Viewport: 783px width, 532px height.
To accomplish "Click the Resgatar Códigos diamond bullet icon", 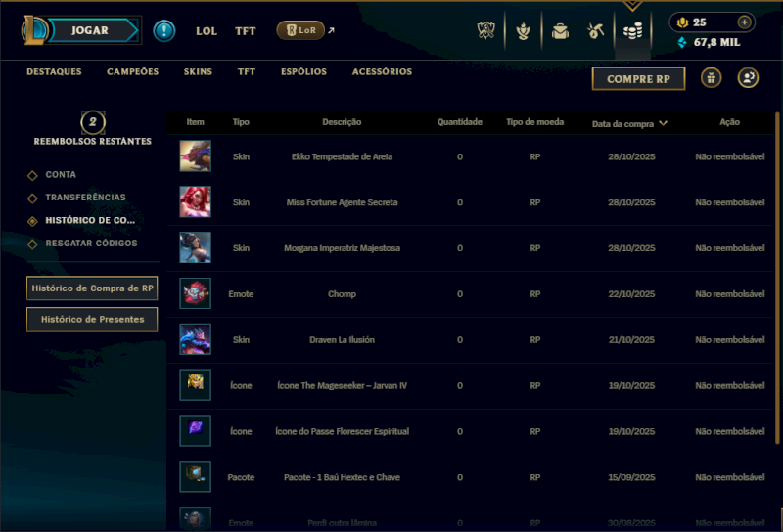I will 32,244.
